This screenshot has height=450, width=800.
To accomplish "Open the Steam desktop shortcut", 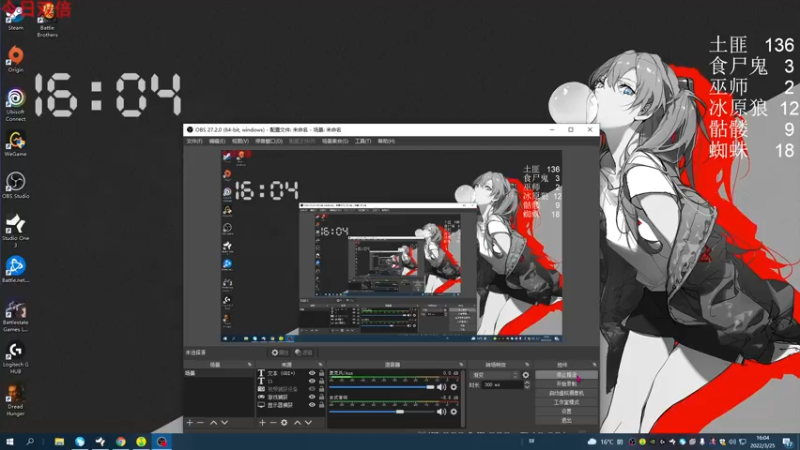I will point(15,18).
